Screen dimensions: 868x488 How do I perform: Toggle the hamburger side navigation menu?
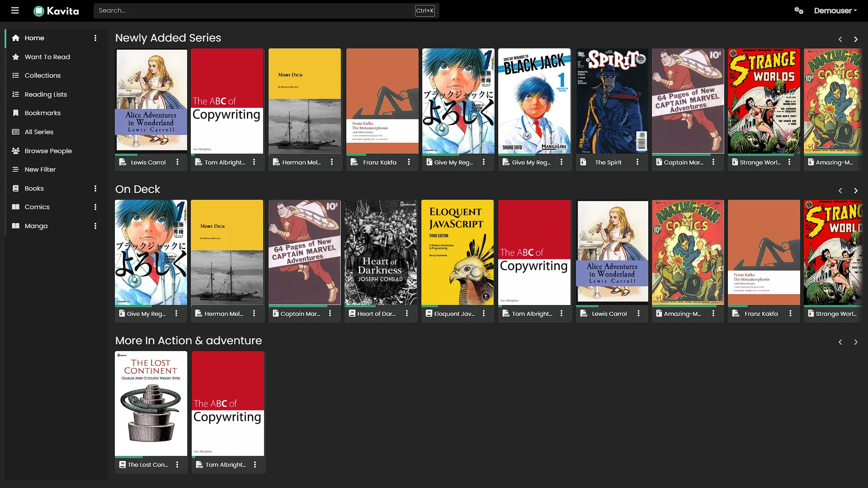pos(15,10)
